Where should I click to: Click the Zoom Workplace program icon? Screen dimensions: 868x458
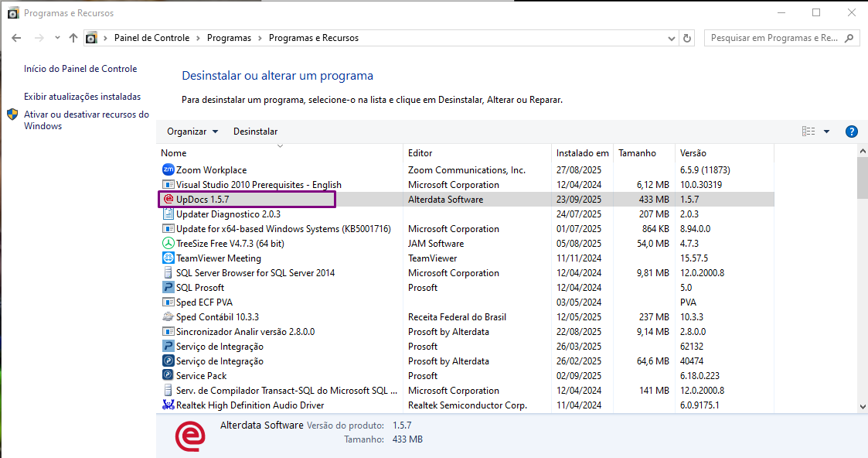[168, 170]
